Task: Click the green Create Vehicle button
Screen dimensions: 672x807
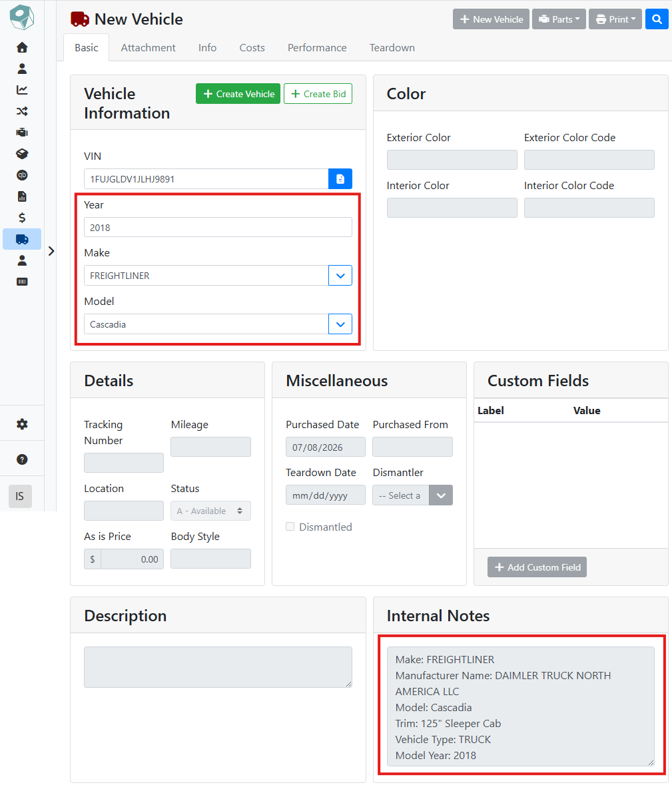Action: pyautogui.click(x=238, y=94)
